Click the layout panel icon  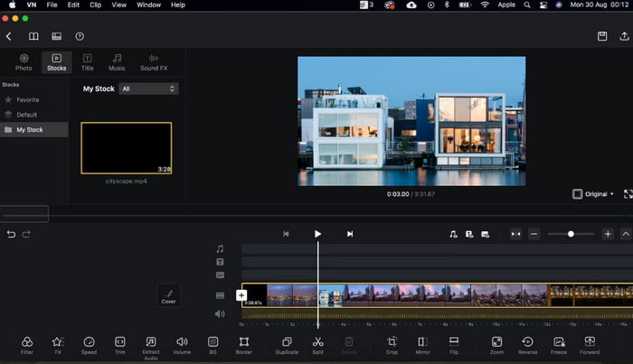click(56, 36)
